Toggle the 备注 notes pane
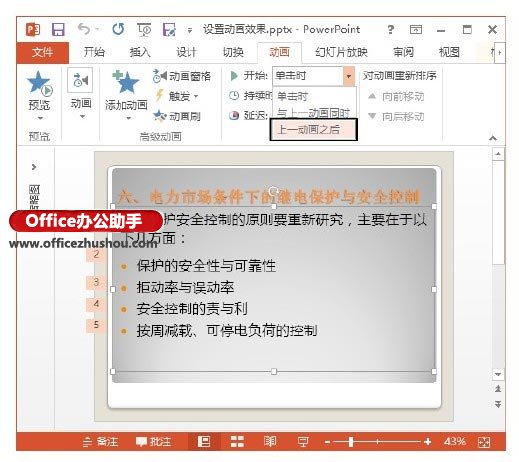519x462 pixels. point(100,442)
